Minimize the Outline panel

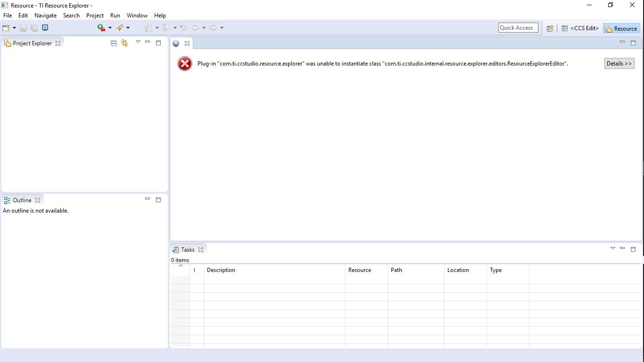[148, 199]
